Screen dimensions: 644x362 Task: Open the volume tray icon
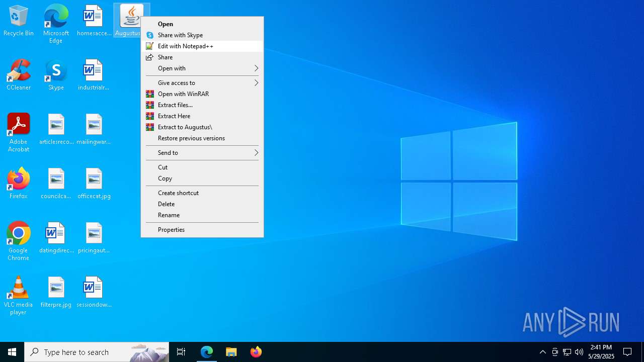pyautogui.click(x=579, y=352)
